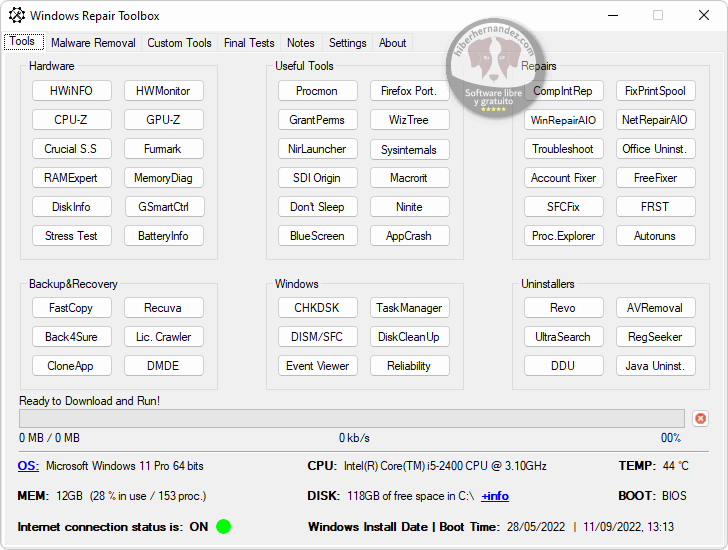Start CPU-Z
The image size is (728, 550).
point(72,120)
